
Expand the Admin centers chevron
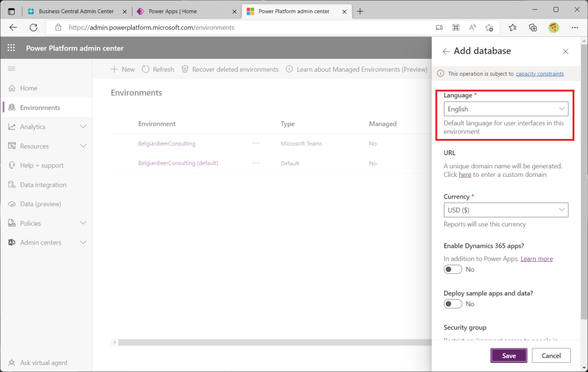click(x=83, y=243)
